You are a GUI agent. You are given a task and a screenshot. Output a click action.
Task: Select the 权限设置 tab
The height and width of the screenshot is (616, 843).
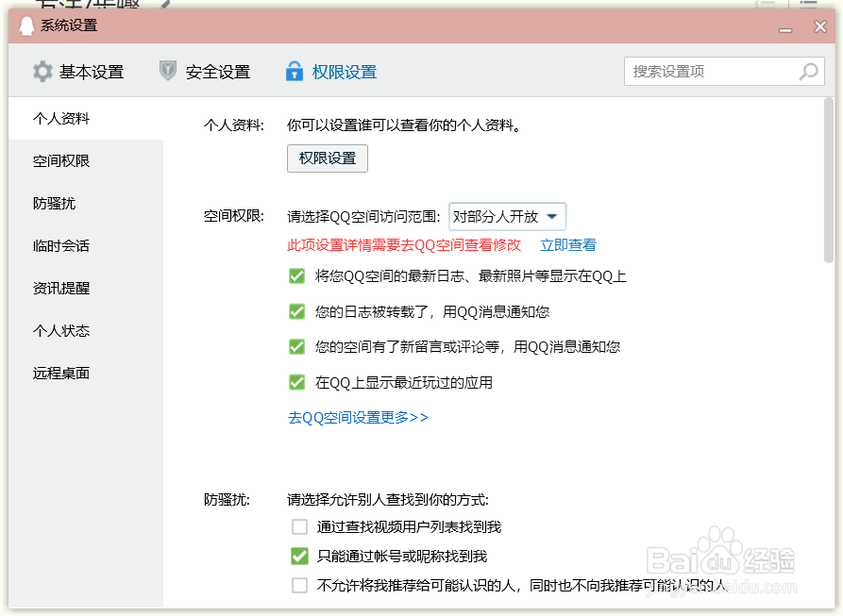tap(331, 72)
